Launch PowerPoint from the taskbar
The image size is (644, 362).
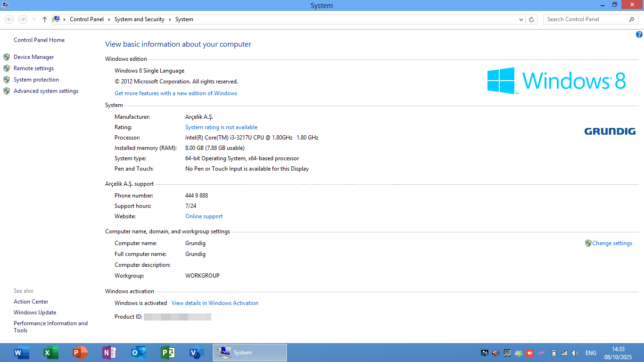click(x=80, y=353)
